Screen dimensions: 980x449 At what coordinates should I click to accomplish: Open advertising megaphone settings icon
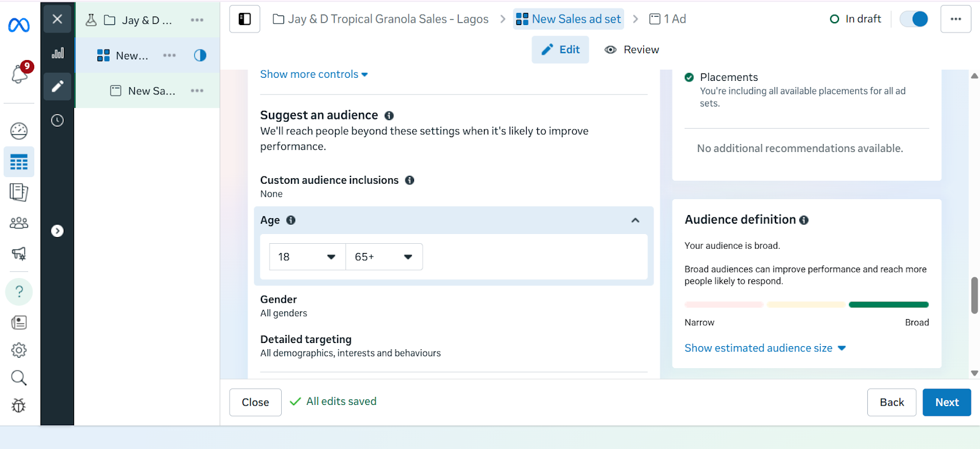[x=19, y=253]
